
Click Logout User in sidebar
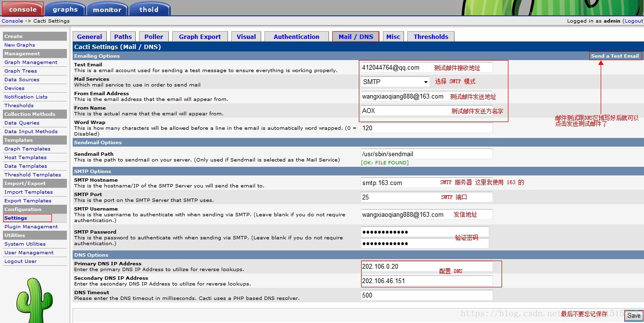pyautogui.click(x=21, y=261)
